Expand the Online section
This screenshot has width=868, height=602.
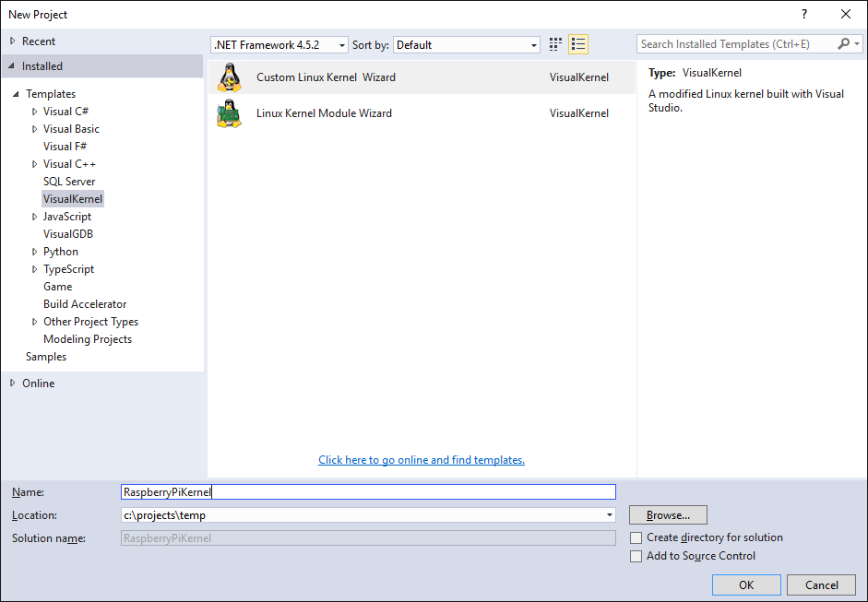tap(12, 383)
